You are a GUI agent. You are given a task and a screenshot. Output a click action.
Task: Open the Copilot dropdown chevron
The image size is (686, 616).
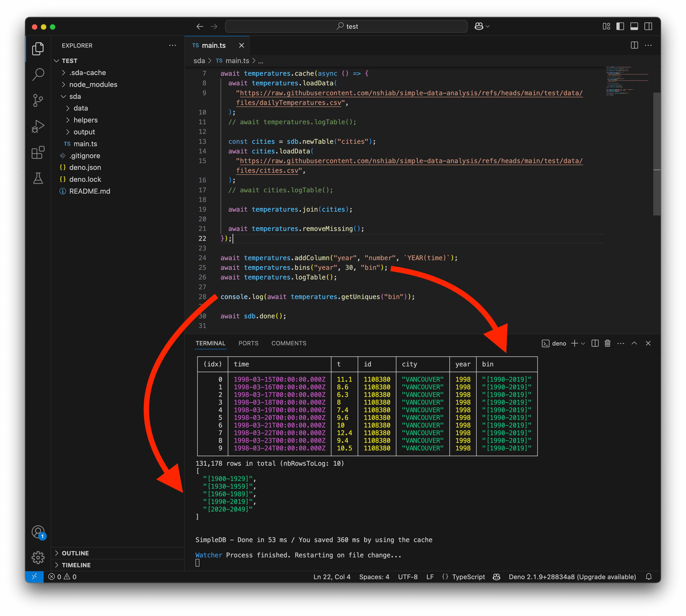click(488, 27)
